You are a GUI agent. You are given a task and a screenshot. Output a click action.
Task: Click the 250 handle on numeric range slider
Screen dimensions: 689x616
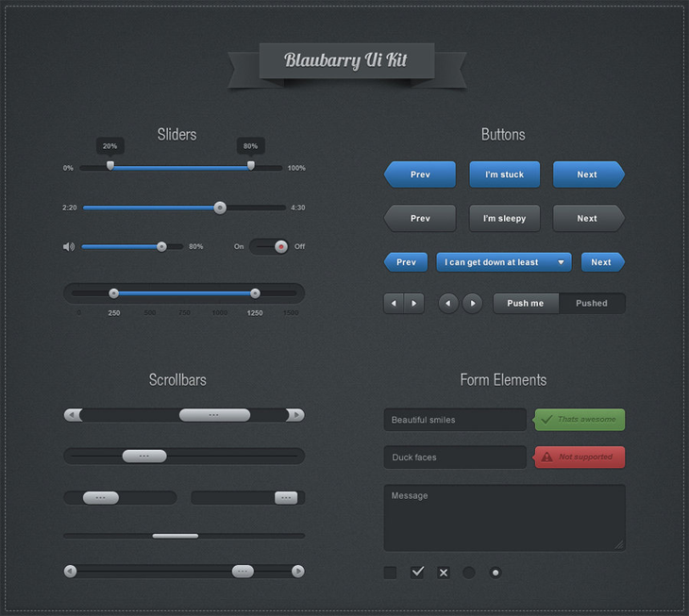tap(114, 293)
